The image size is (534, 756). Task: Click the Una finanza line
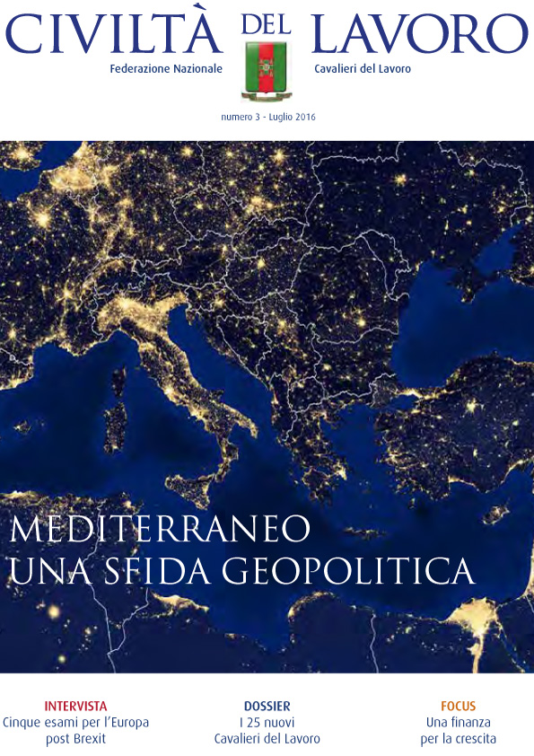[x=459, y=722]
